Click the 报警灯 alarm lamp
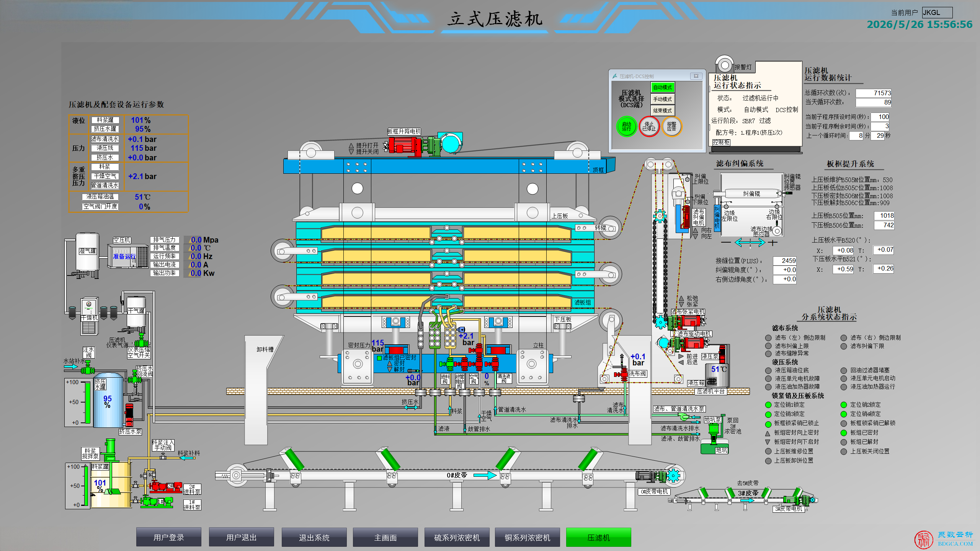The image size is (980, 551). [x=724, y=65]
